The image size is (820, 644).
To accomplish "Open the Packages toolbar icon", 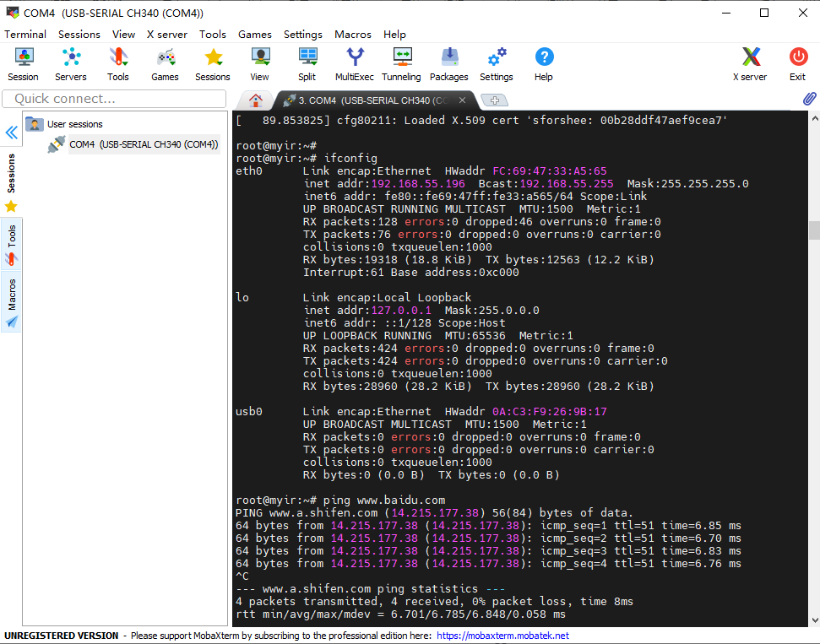I will point(449,64).
